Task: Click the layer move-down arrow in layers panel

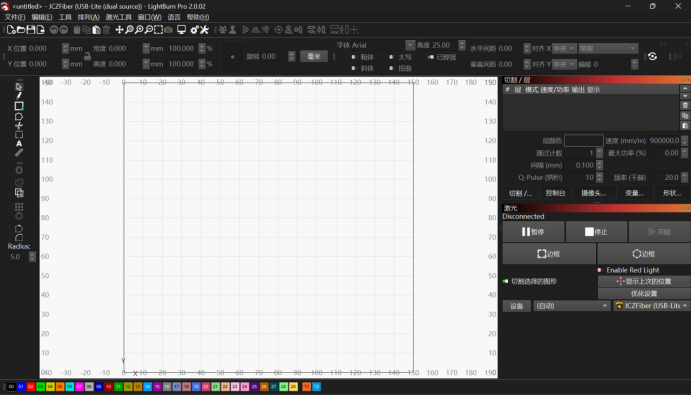Action: pyautogui.click(x=685, y=96)
